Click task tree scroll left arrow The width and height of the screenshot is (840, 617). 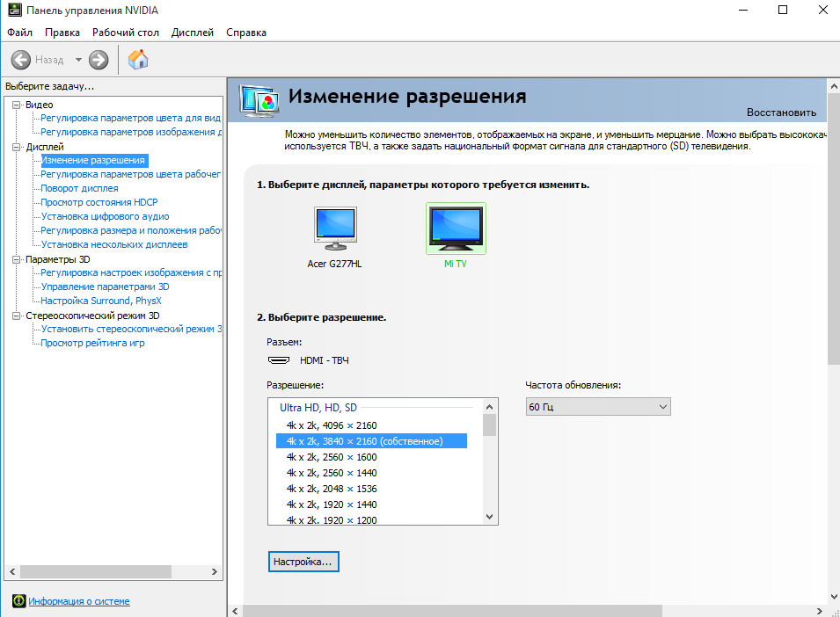tap(12, 571)
